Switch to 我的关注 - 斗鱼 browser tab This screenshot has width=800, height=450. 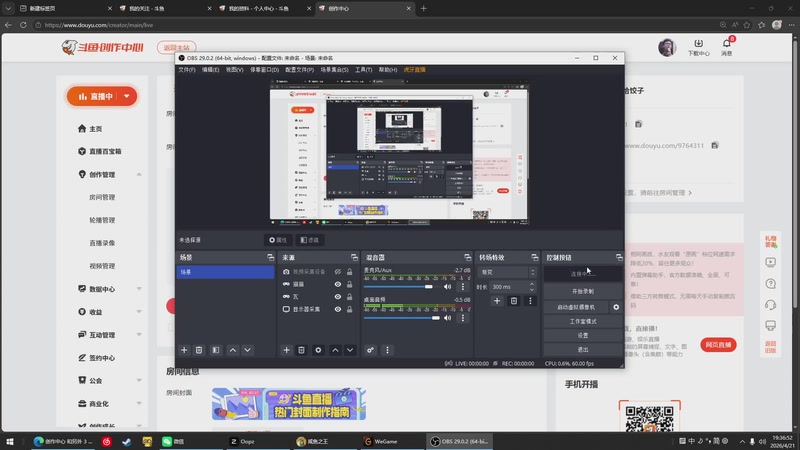click(163, 8)
